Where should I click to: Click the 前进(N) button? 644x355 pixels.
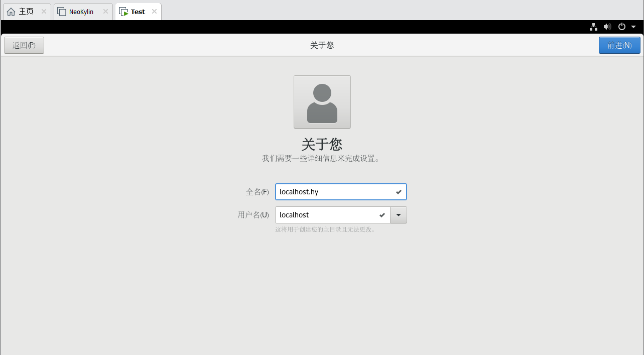pyautogui.click(x=619, y=45)
